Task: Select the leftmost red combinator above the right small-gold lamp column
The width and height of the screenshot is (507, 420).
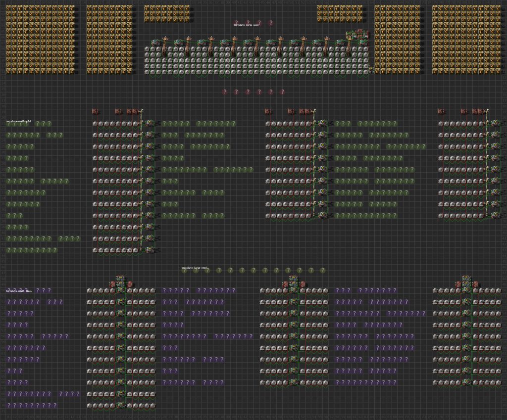Action: (x=441, y=112)
